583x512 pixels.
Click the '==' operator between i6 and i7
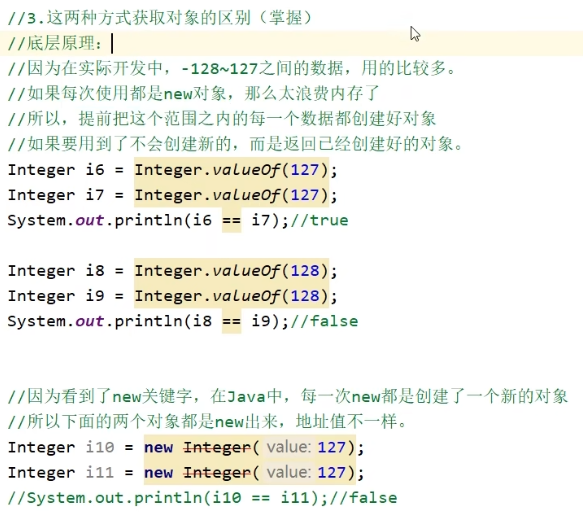pos(231,220)
